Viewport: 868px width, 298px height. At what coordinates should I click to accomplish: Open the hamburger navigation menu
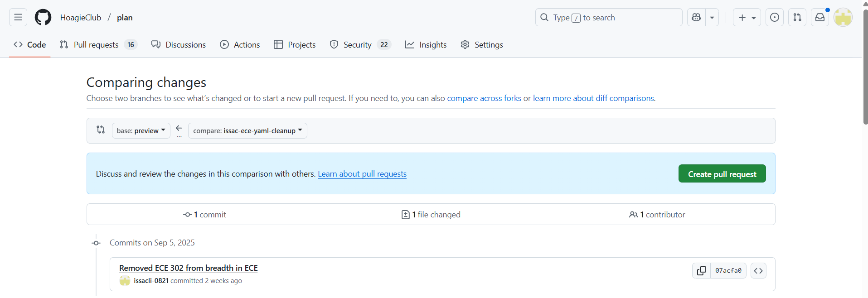(x=18, y=17)
